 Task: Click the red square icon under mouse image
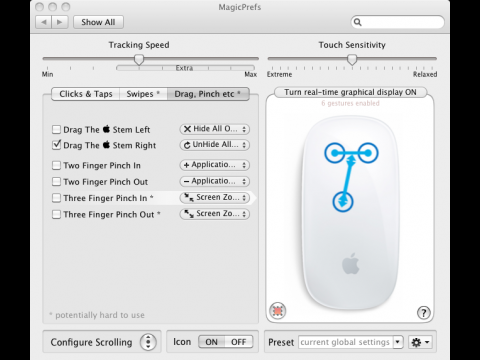tap(278, 311)
